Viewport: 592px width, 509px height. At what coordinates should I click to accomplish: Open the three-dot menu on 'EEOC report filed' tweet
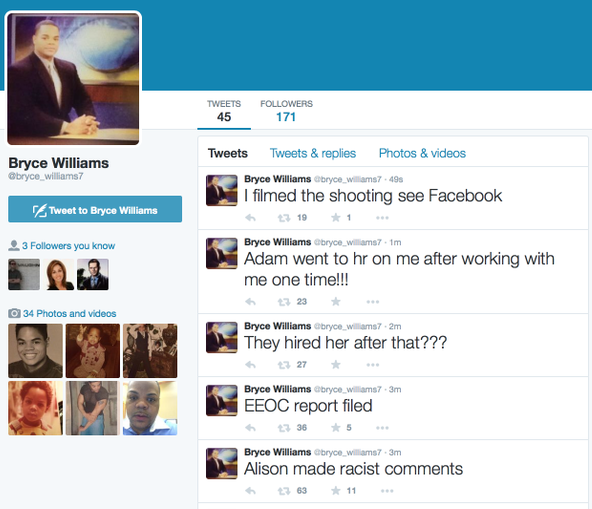(x=382, y=428)
